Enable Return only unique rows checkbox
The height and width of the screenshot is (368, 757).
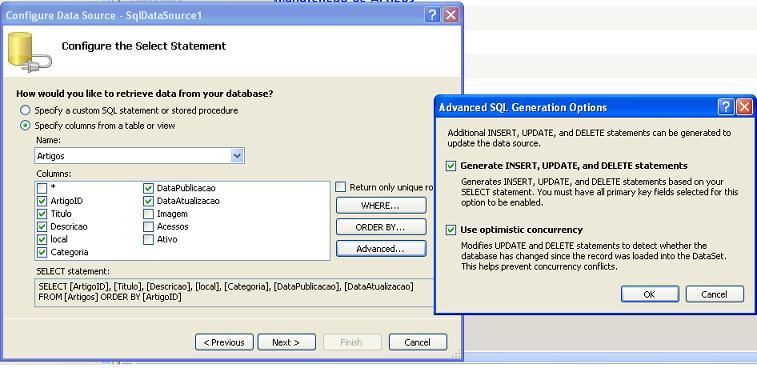341,187
